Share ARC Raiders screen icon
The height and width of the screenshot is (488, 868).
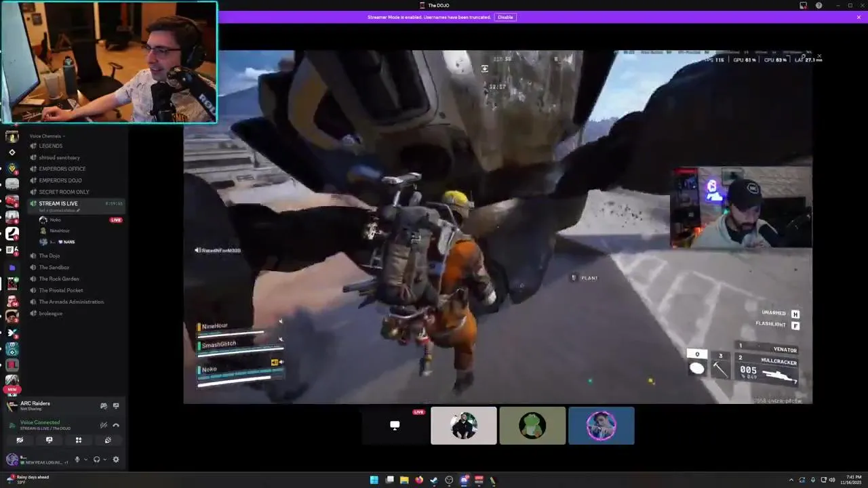click(x=116, y=406)
